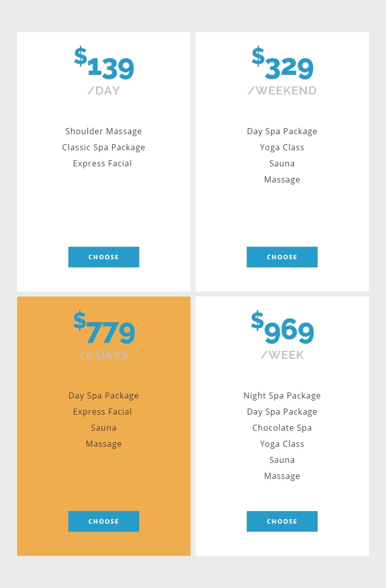This screenshot has height=588, width=386.
Task: Select the /WEEK period label
Action: click(x=282, y=355)
